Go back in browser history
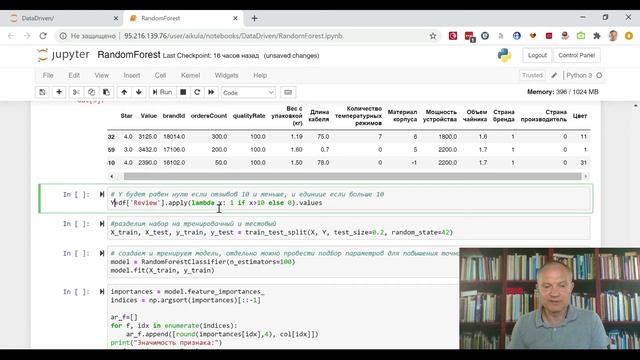 [x=11, y=36]
